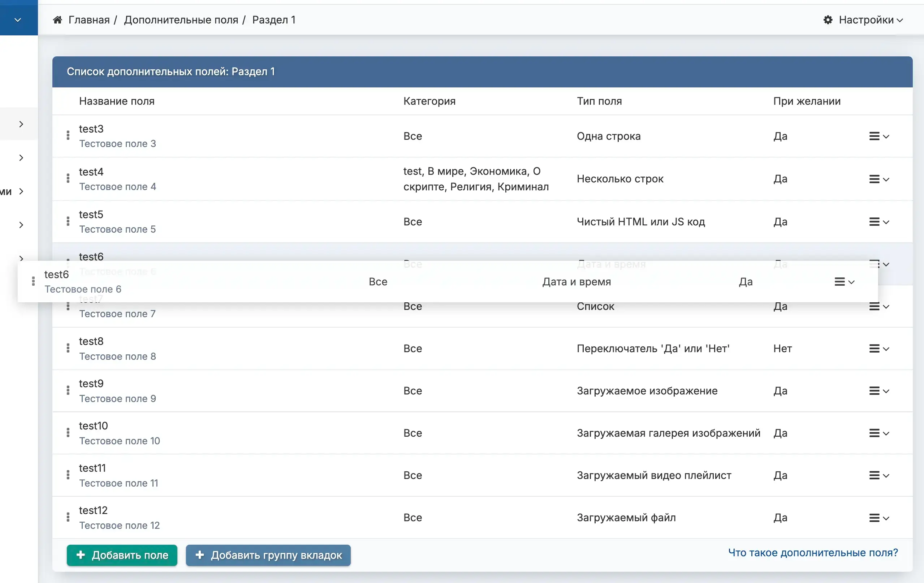The height and width of the screenshot is (583, 924).
Task: Open Дополнительные поля breadcrumb link
Action: pos(181,20)
